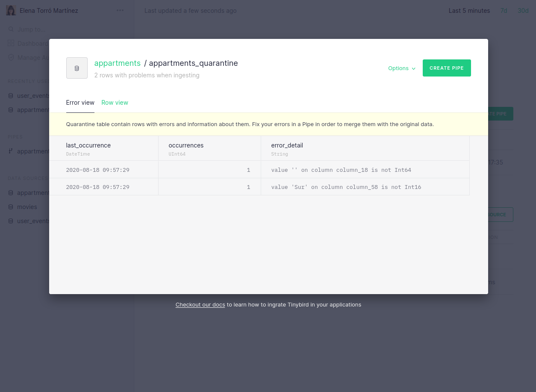This screenshot has width=536, height=392.
Task: Open the appartments breadcrumb link
Action: [117, 63]
